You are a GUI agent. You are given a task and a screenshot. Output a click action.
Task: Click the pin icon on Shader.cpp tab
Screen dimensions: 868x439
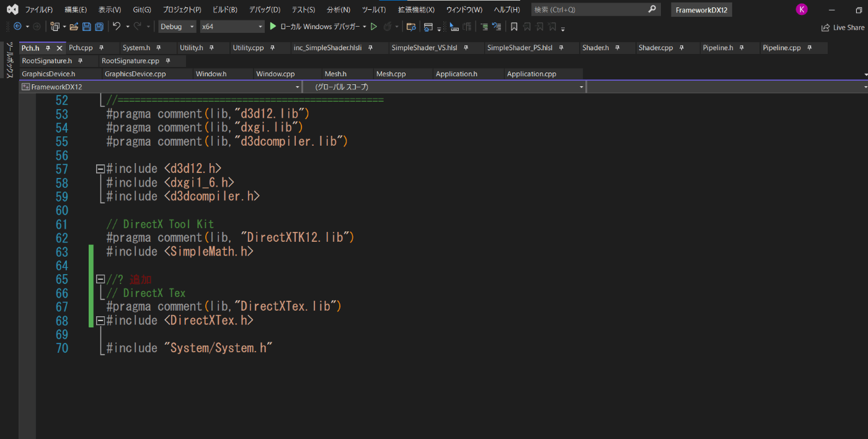pyautogui.click(x=681, y=48)
